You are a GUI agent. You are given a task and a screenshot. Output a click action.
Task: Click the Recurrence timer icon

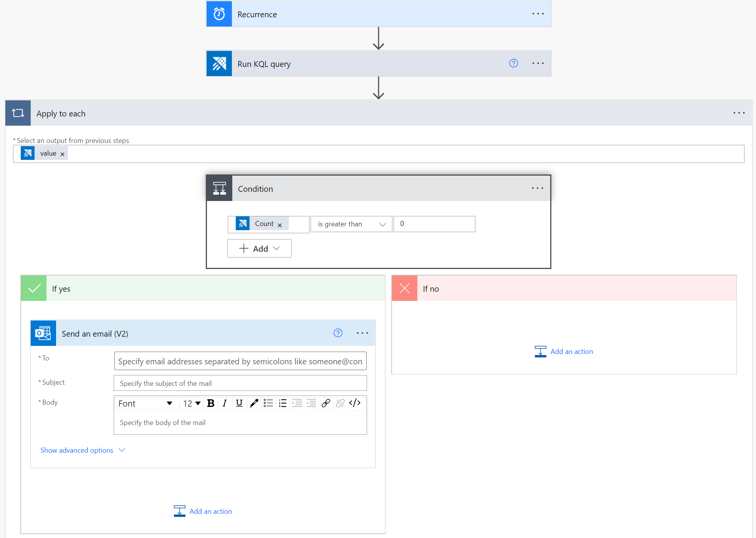coord(219,14)
